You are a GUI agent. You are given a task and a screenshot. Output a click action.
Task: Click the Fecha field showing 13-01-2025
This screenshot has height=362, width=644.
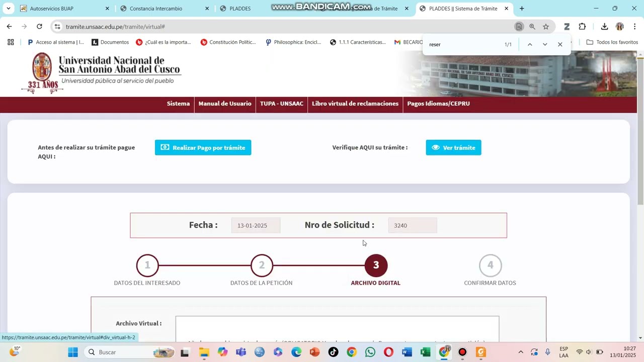pos(256,225)
